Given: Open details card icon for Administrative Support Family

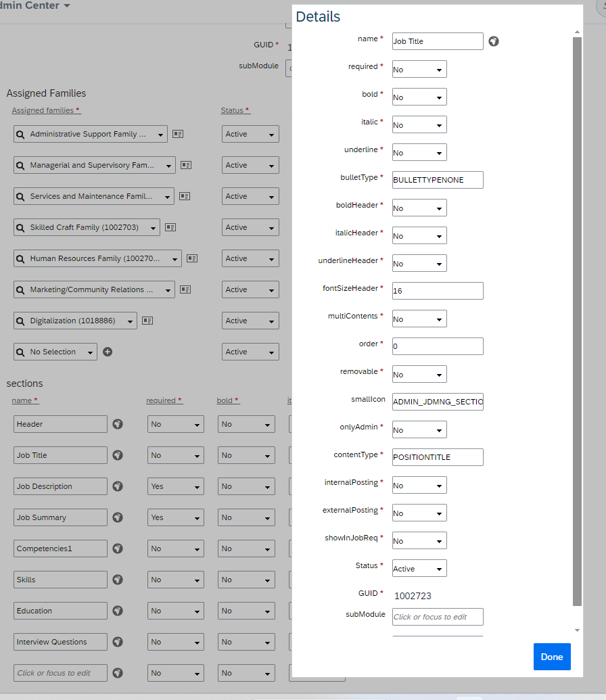Looking at the screenshot, I should 178,134.
